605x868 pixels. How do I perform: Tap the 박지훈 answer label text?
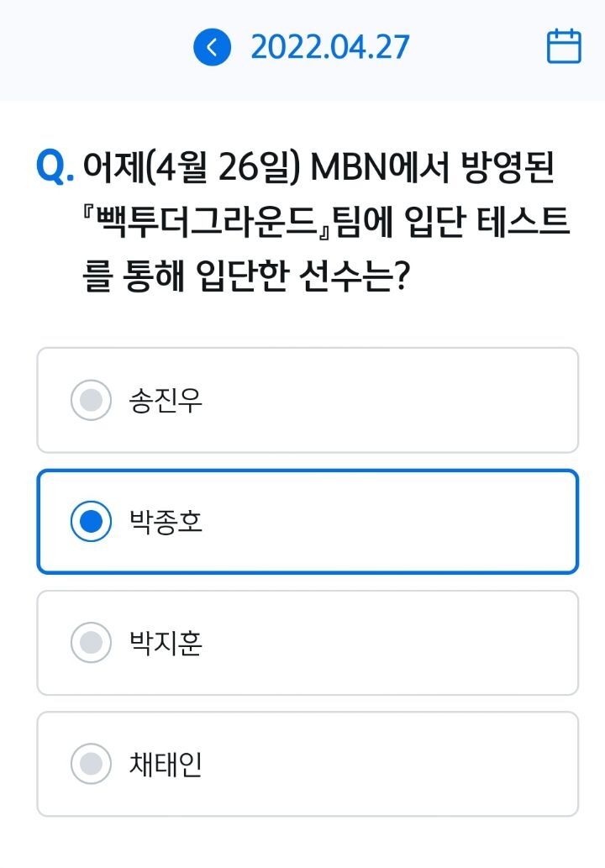coord(166,644)
